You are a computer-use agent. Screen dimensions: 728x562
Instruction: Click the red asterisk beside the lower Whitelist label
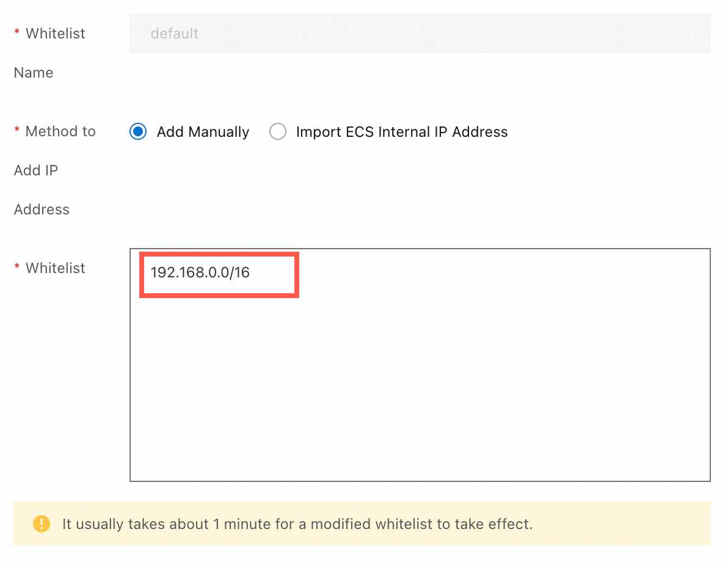pos(17,268)
